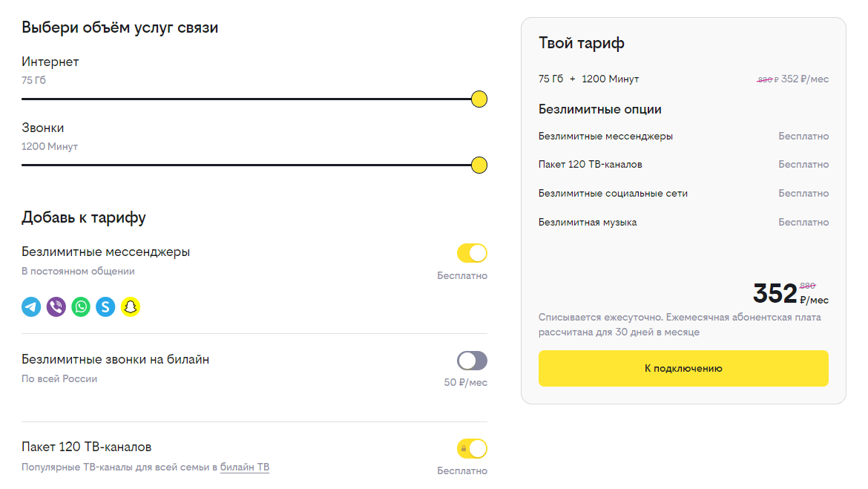Open the билайн ТВ link
Viewport: 868px width, 489px height.
[x=245, y=467]
